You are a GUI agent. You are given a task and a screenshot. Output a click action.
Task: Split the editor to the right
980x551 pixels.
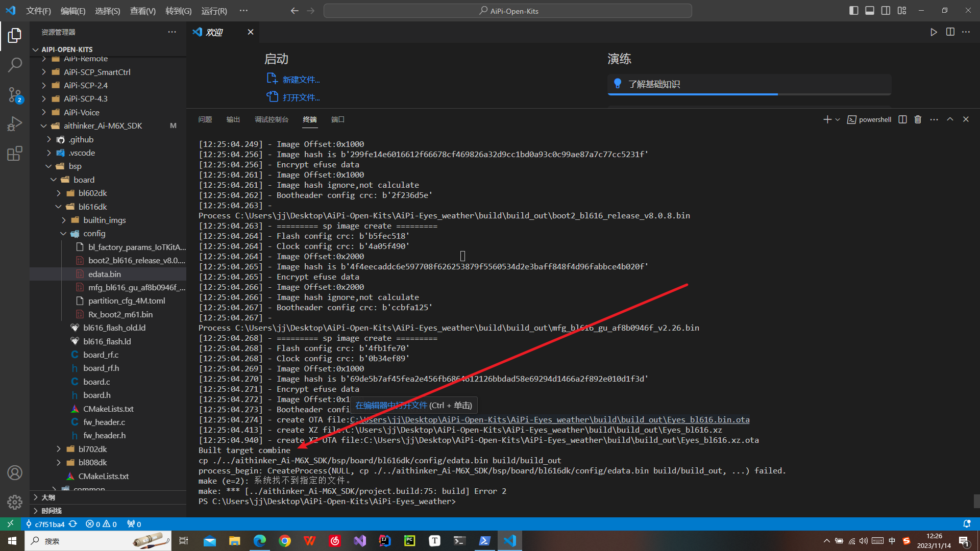950,32
